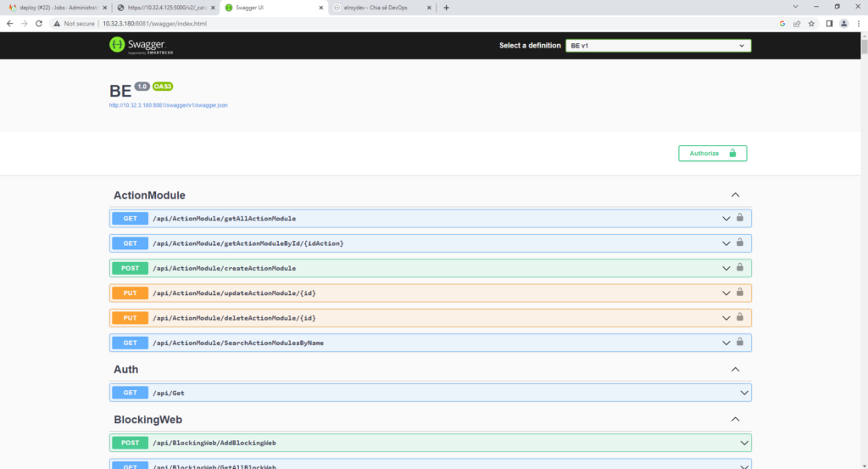The width and height of the screenshot is (868, 469).
Task: Open the swagger.json link
Action: tap(169, 105)
